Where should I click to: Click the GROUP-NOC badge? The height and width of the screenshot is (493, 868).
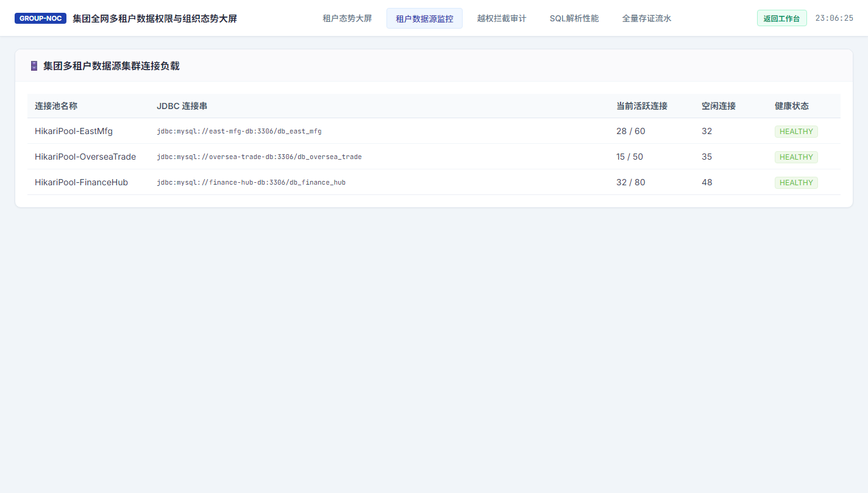click(x=40, y=18)
